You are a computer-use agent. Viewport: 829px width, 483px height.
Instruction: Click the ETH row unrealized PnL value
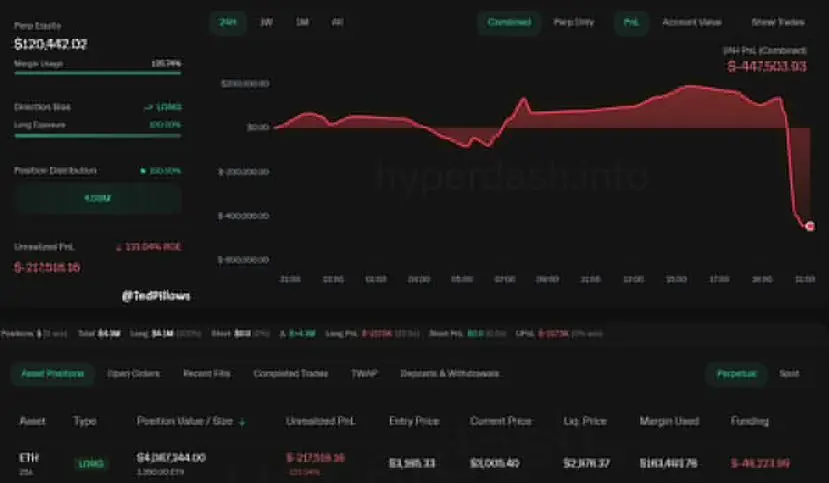tap(315, 458)
